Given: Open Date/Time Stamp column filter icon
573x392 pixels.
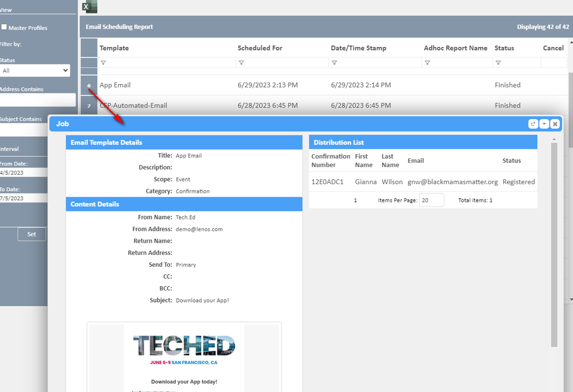Looking at the screenshot, I should tap(334, 63).
